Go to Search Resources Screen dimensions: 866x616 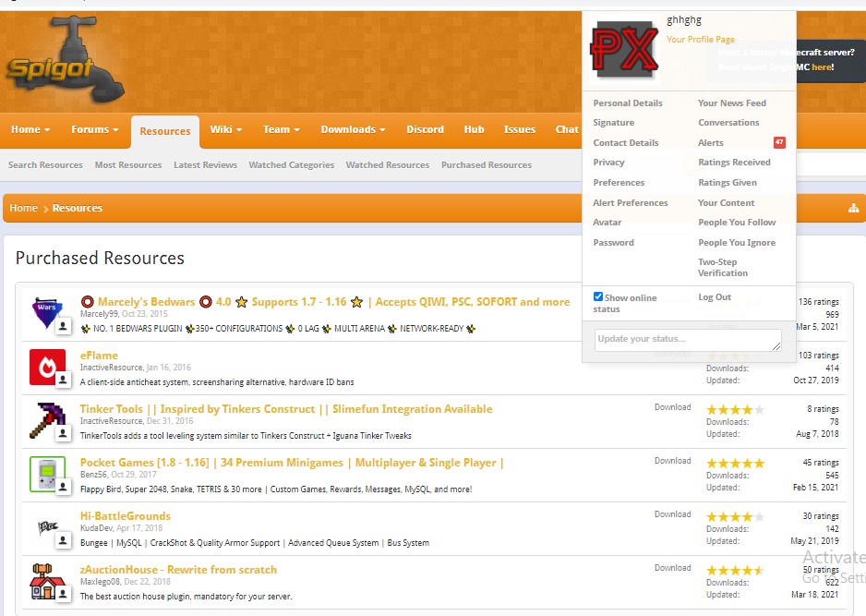tap(45, 164)
